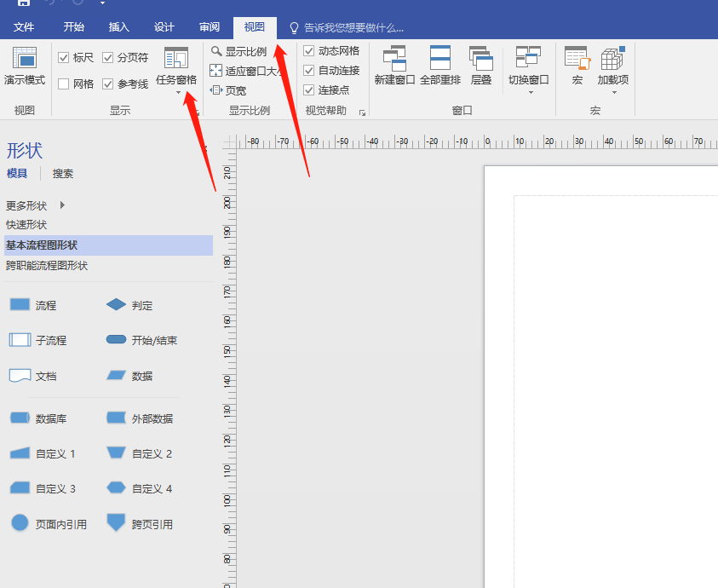Viewport: 718px width, 588px height.
Task: Toggle the 自动连接 AutoConnect checkbox
Action: 309,71
